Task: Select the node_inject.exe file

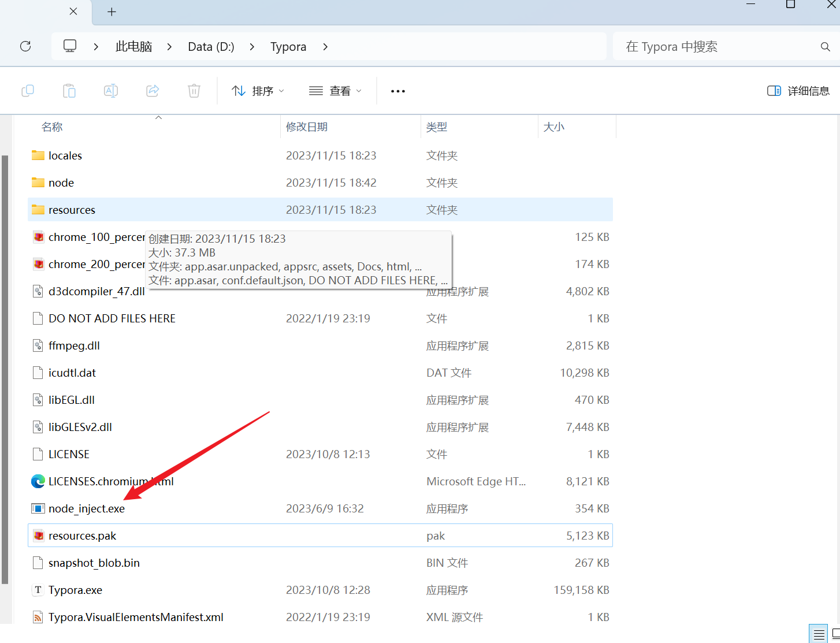Action: [x=87, y=508]
